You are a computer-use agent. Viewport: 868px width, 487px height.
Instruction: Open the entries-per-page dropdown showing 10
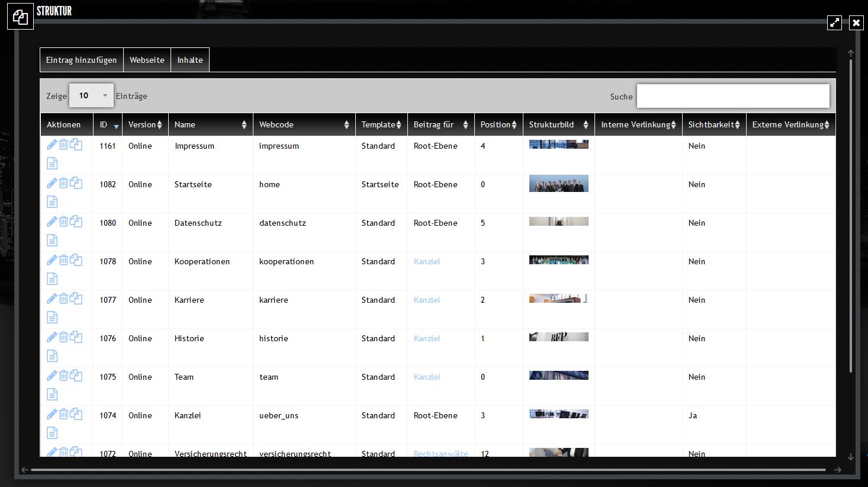coord(91,95)
